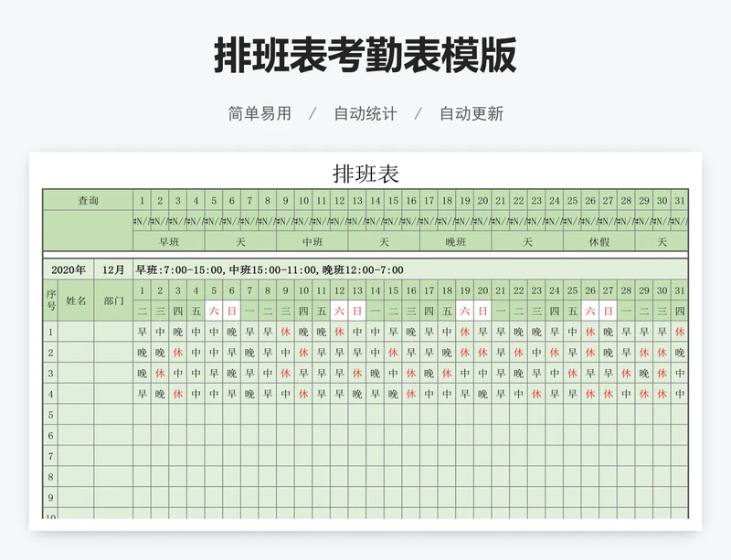Click the serial number 4 cell
This screenshot has height=560, width=731.
point(51,394)
